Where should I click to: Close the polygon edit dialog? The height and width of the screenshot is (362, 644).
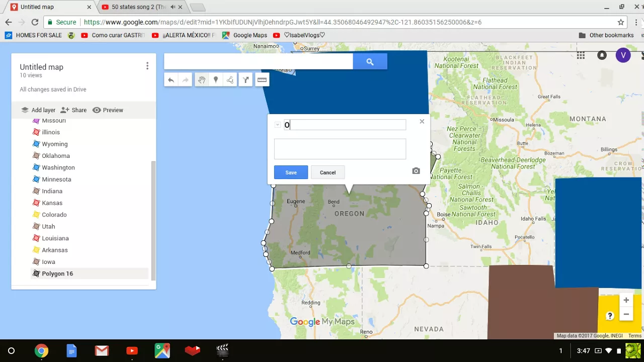[422, 121]
